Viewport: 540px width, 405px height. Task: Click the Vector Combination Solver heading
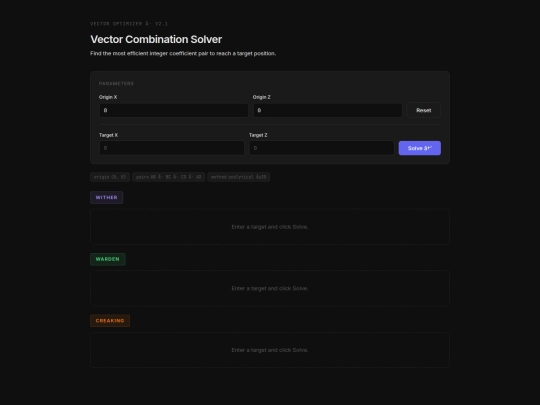pyautogui.click(x=156, y=39)
